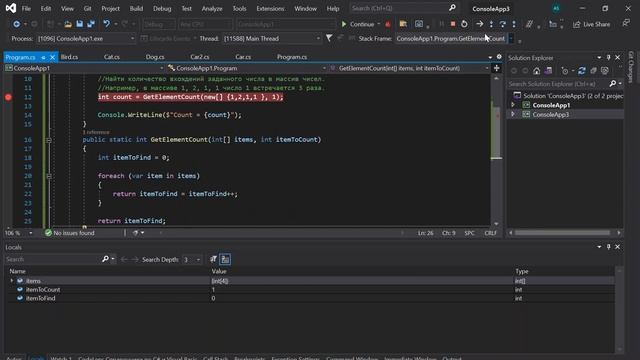Open the Thread dropdown Main Thread
Viewport: 640px width, 360px height.
(x=271, y=38)
